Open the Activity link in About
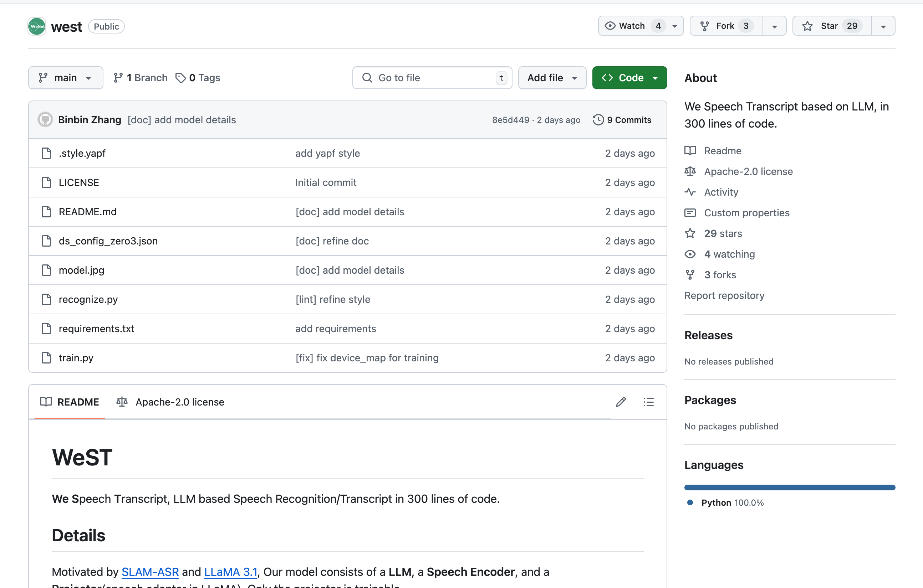Viewport: 923px width, 588px height. click(x=712, y=192)
